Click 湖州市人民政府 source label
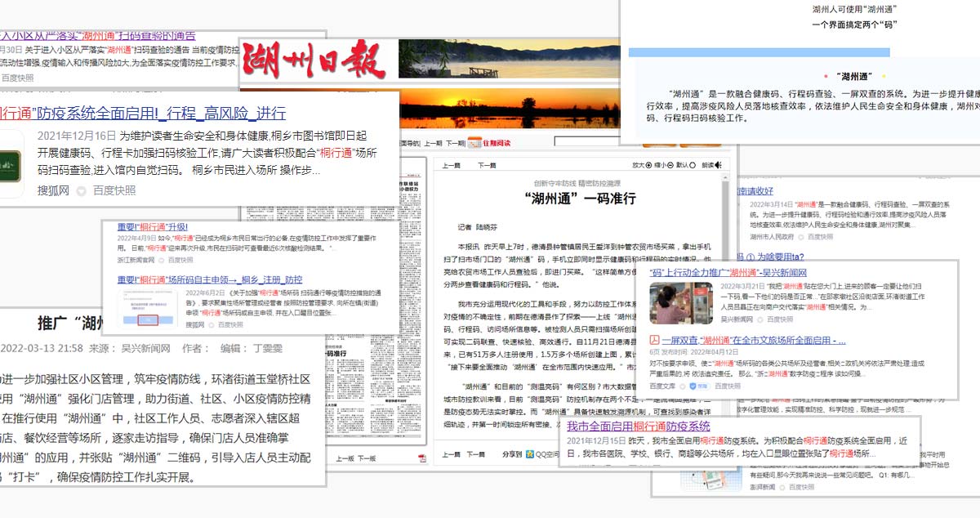This screenshot has height=518, width=980. (771, 237)
